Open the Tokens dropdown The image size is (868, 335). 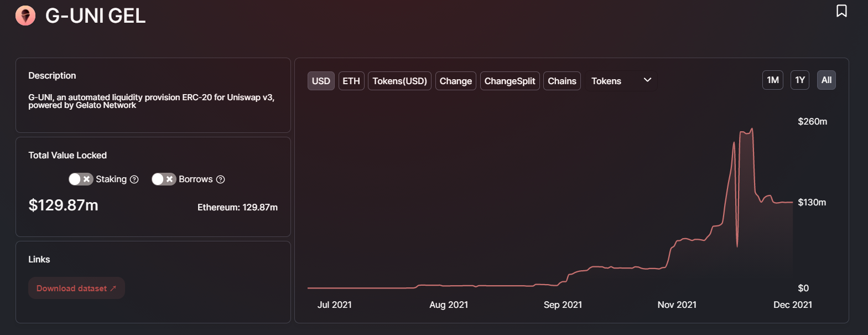621,81
